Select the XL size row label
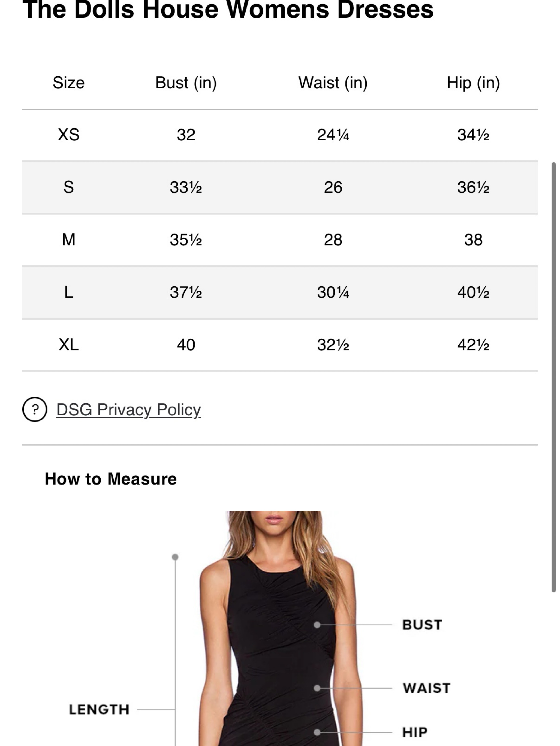560x746 pixels. tap(68, 345)
